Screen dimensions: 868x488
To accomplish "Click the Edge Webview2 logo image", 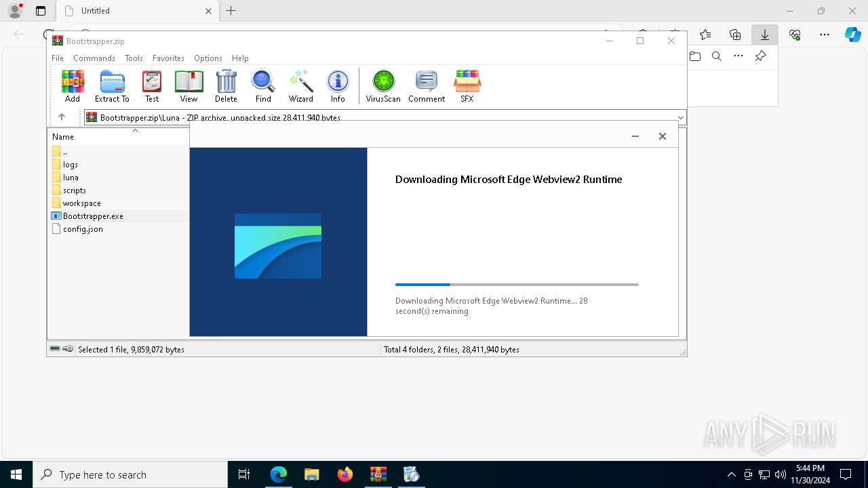I will coord(278,246).
